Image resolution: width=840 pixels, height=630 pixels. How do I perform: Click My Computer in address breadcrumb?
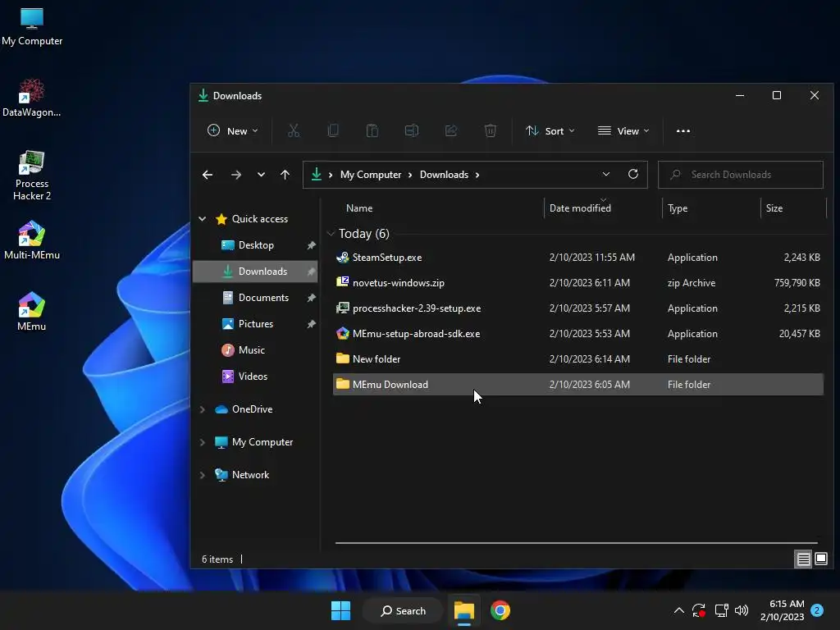click(371, 175)
